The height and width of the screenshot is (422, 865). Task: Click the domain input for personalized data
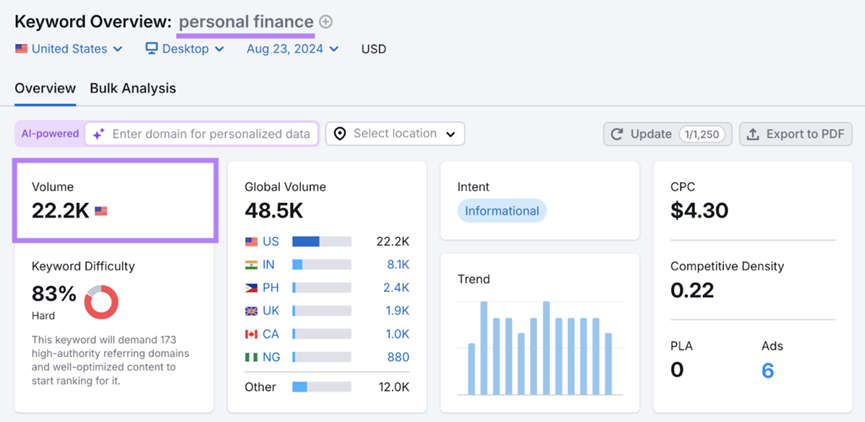pos(210,134)
